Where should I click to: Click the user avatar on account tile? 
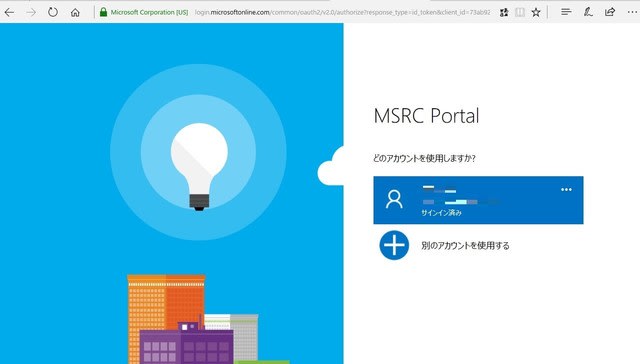[x=394, y=200]
